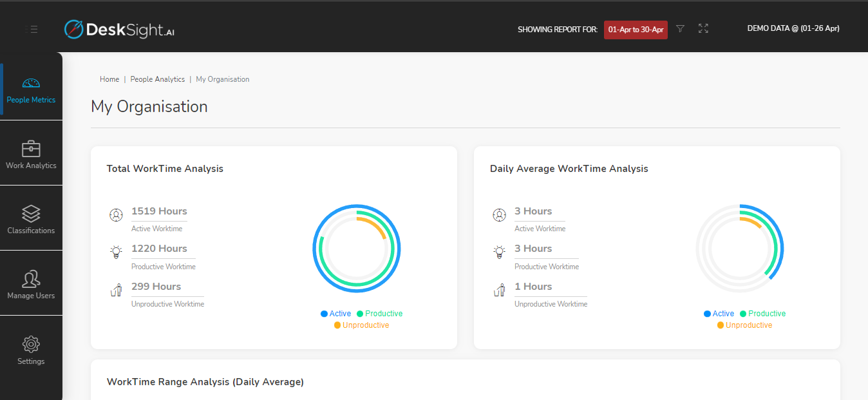Select My Organisation in the breadcrumb

(222, 79)
